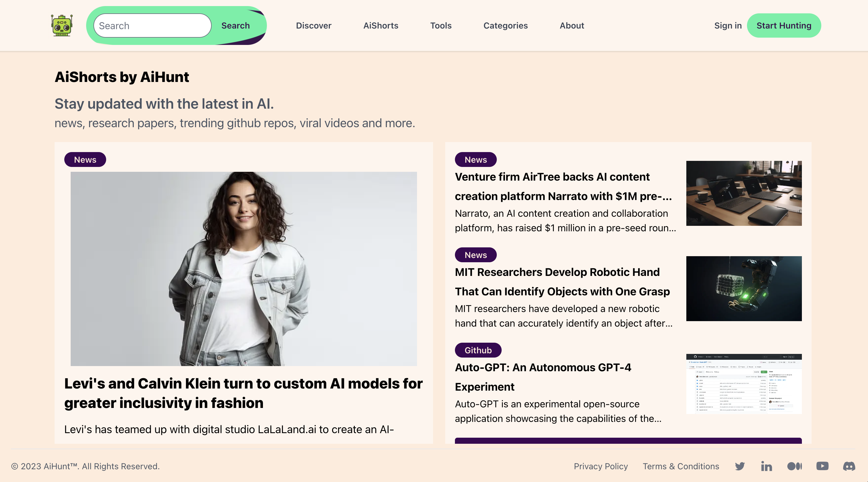Open the Tools page
The image size is (868, 482).
point(441,25)
